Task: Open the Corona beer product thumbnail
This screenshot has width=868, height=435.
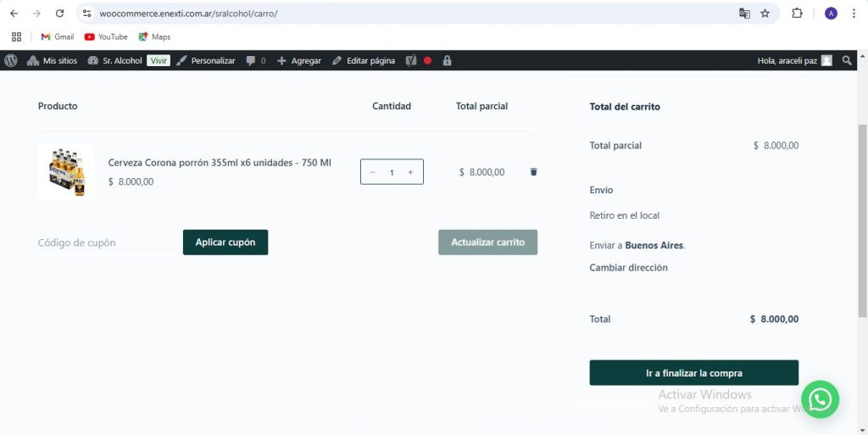Action: coord(66,171)
